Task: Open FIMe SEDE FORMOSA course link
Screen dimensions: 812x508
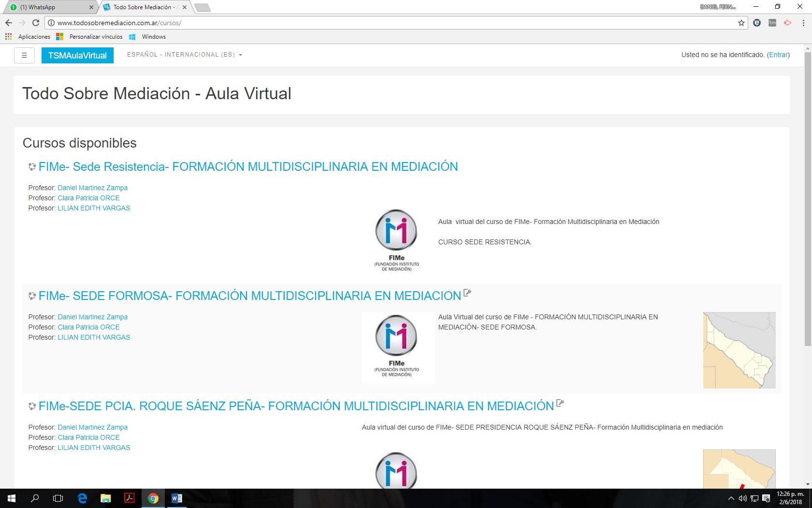Action: 249,296
